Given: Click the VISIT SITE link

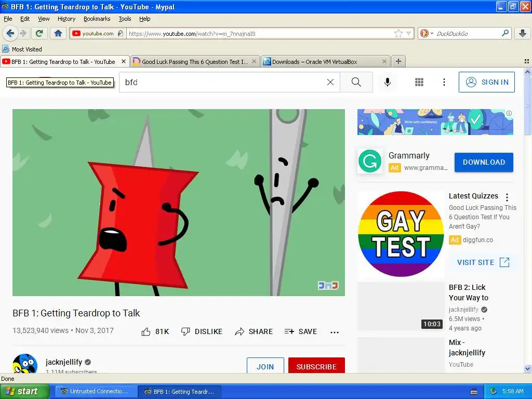Looking at the screenshot, I should coord(483,262).
